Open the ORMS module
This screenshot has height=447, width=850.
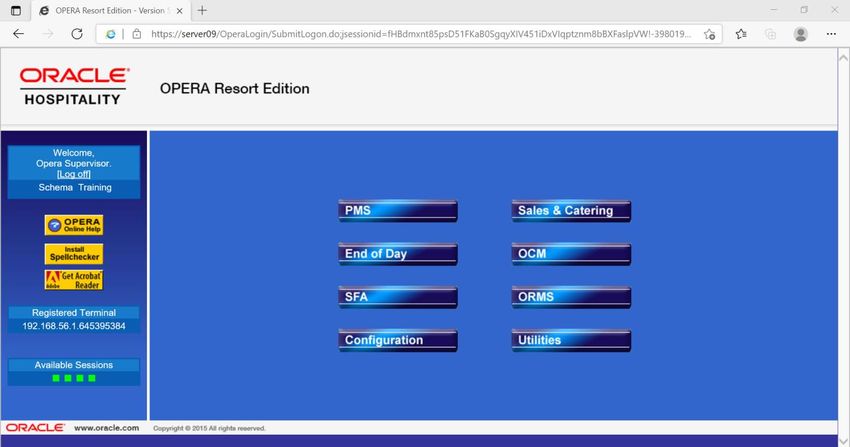[x=571, y=297]
